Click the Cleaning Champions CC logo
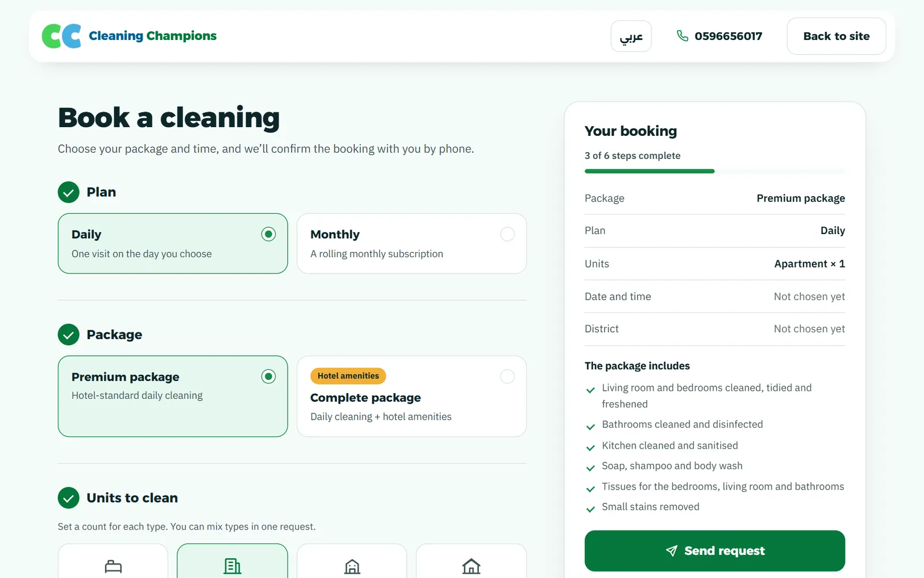The height and width of the screenshot is (578, 924). (61, 36)
